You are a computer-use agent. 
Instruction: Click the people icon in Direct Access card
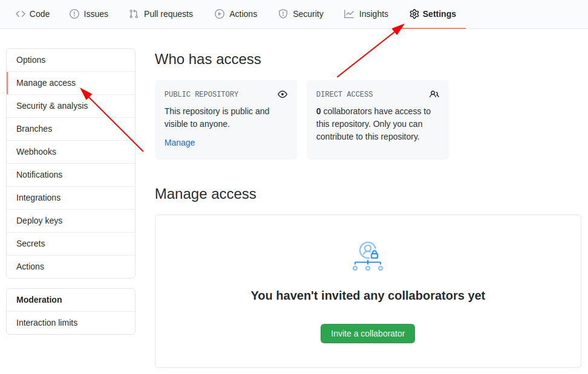click(434, 94)
